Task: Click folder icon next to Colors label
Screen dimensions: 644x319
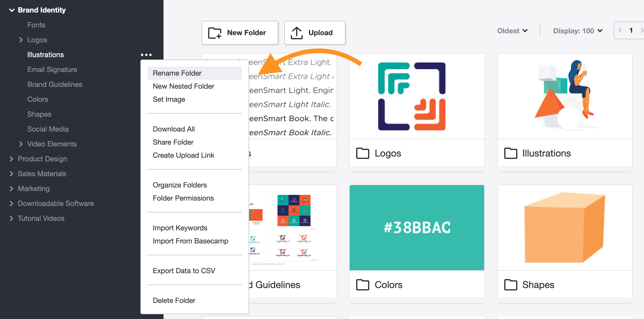Action: [x=362, y=285]
